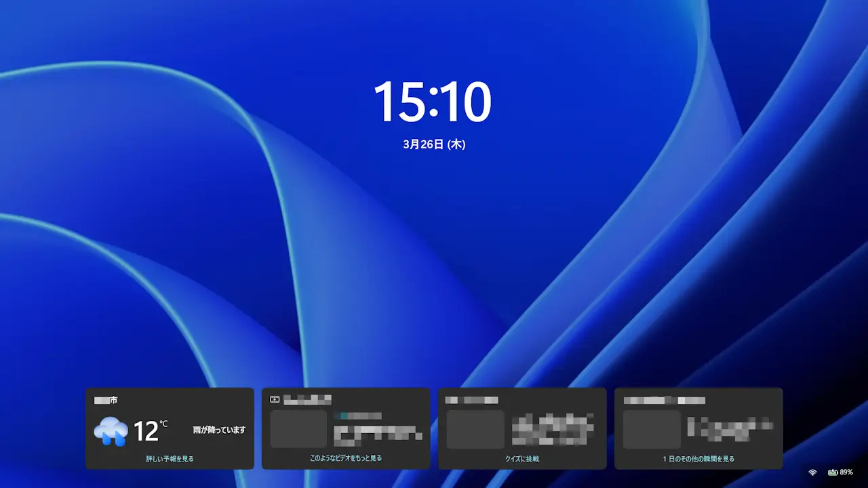Click the 3月26日 date text
This screenshot has width=868, height=488.
pyautogui.click(x=434, y=144)
